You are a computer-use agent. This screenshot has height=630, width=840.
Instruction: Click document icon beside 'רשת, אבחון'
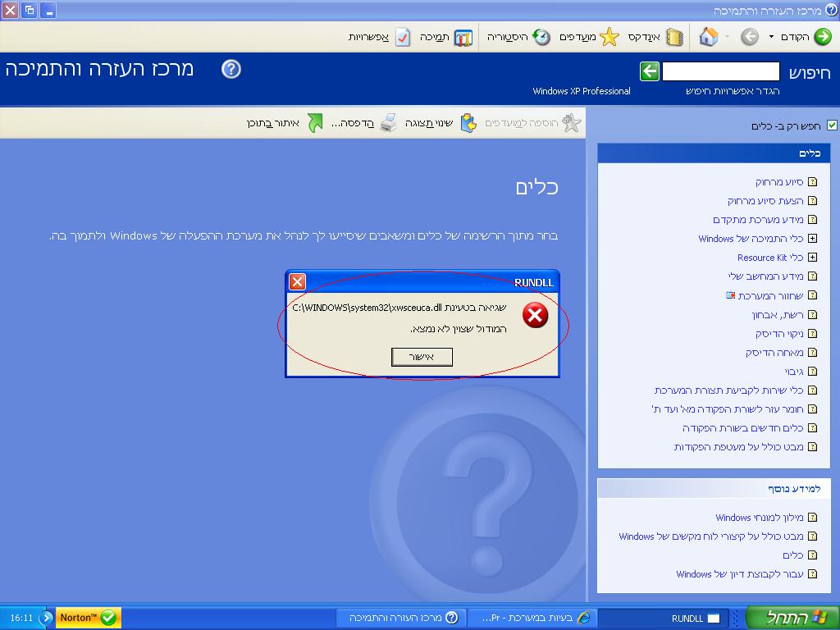(813, 315)
